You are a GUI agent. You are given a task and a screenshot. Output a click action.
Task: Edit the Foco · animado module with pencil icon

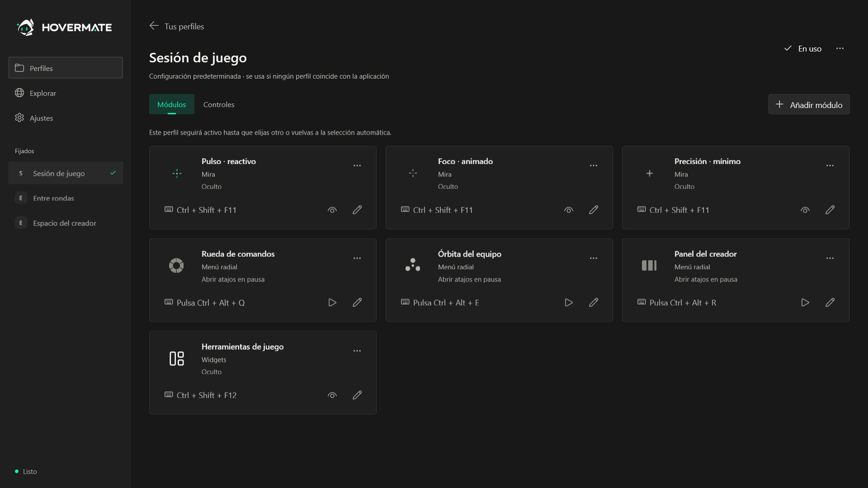[594, 210]
